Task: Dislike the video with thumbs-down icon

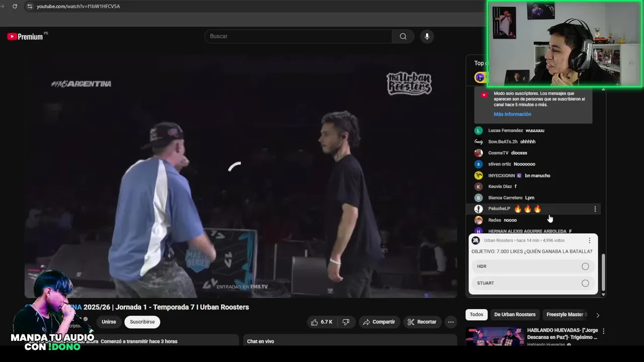Action: [x=346, y=322]
